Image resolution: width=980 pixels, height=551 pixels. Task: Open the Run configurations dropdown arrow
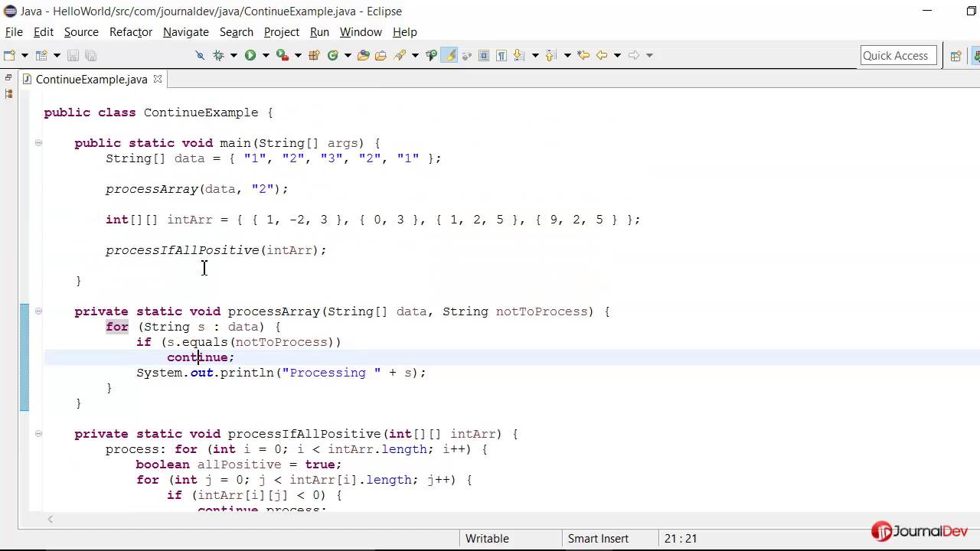[266, 55]
